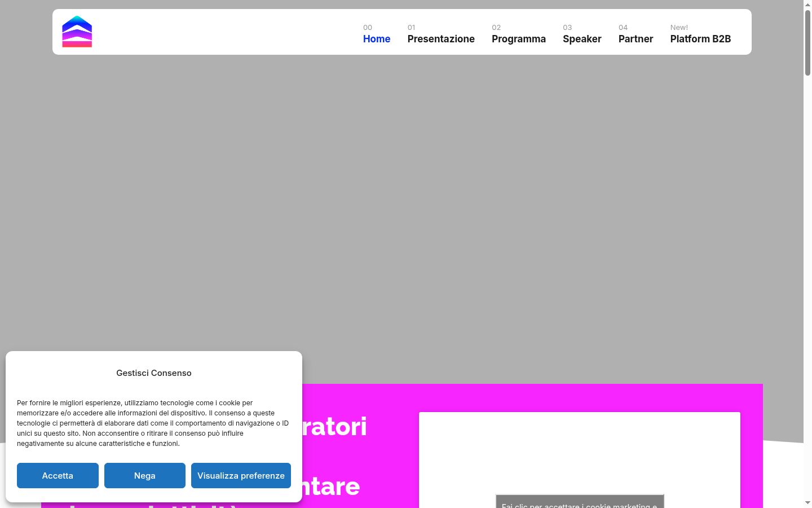
Task: Click Visualizza preferenze button
Action: (241, 475)
